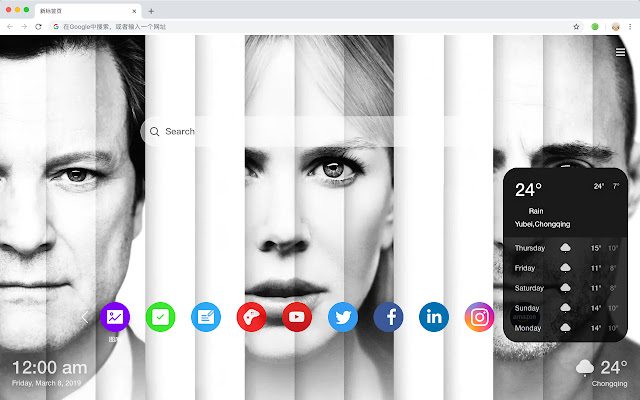Viewport: 640px width, 400px height.
Task: Click the large 24° temperature in weather panel
Action: click(x=528, y=190)
